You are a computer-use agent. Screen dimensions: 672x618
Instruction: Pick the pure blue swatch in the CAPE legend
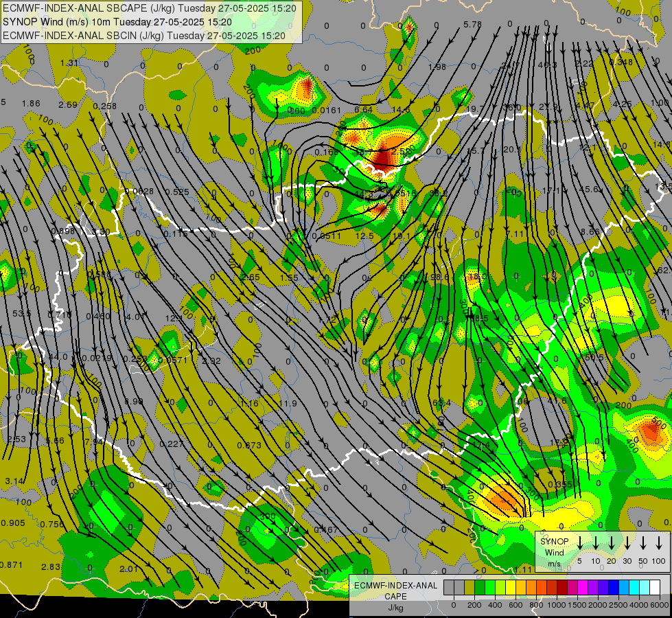613,588
